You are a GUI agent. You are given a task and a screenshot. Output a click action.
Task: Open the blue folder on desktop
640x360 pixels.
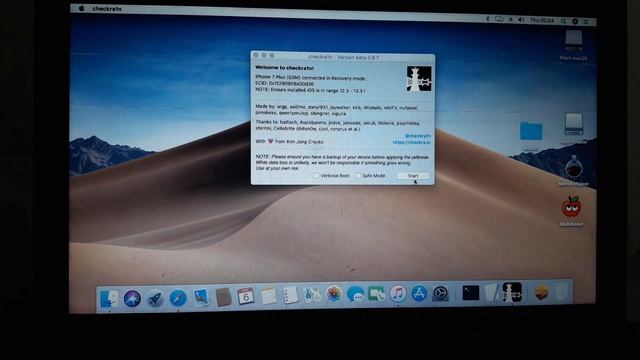[x=531, y=131]
